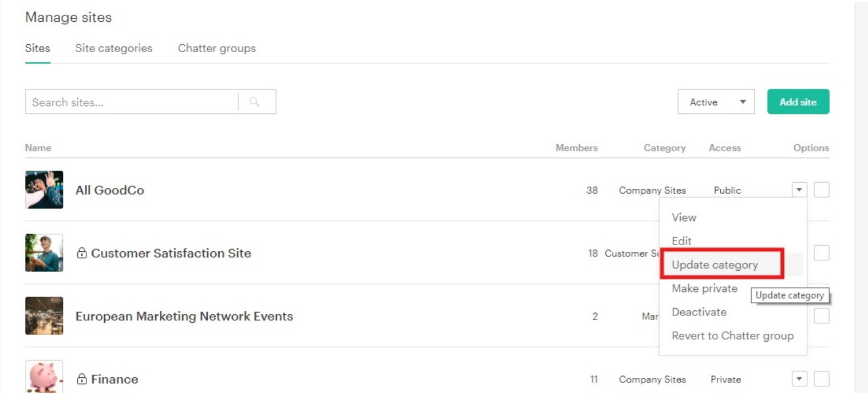
Task: Expand the Finance row options arrow
Action: [800, 378]
